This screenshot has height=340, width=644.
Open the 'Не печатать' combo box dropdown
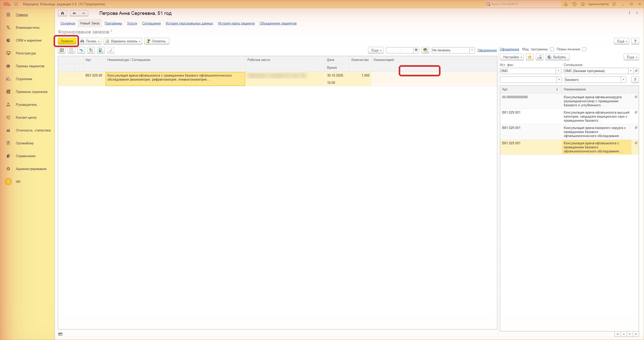point(472,50)
